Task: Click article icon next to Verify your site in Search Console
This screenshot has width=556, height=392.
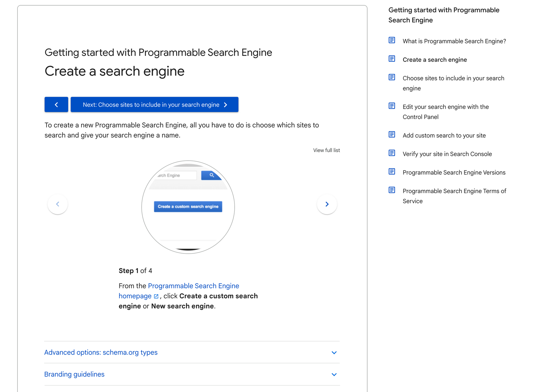Action: pos(392,153)
